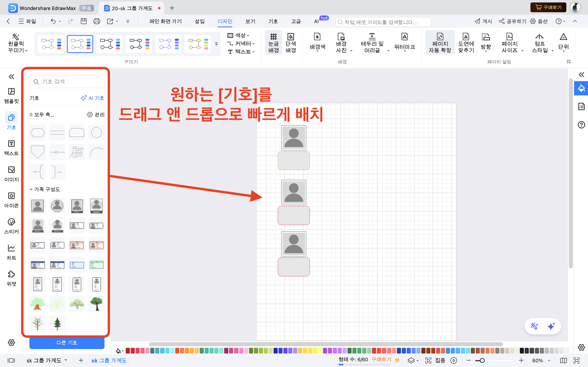Click the 다른 기호 button
588x367 pixels.
pyautogui.click(x=67, y=343)
